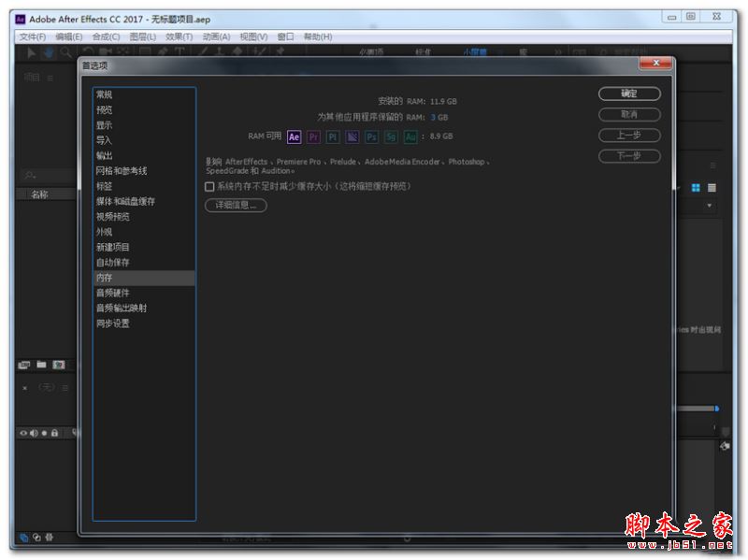Click the Au Audition RAM icon
Viewport: 748px width, 560px height.
point(410,136)
